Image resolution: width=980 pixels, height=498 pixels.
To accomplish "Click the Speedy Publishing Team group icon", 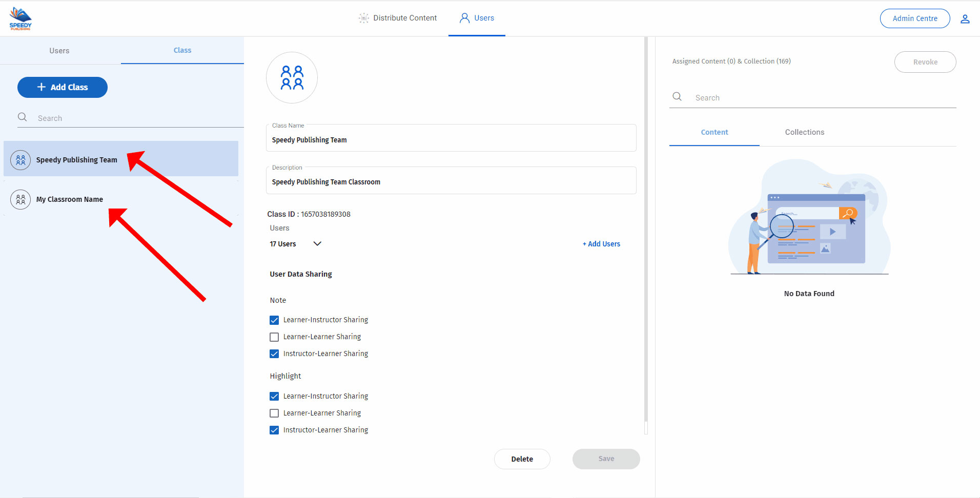I will [21, 160].
